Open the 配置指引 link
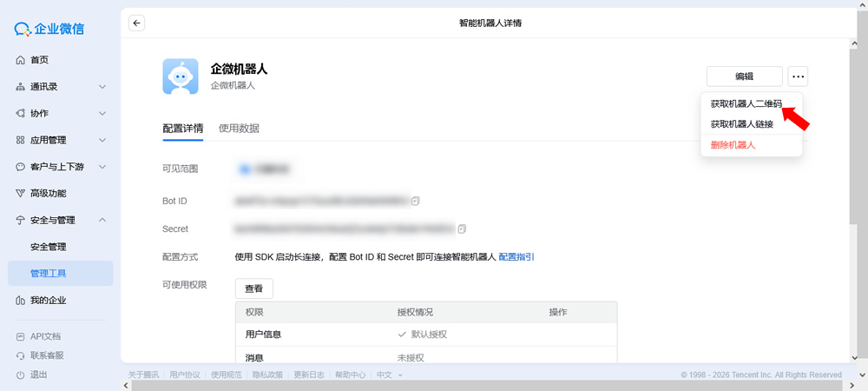The width and height of the screenshot is (868, 391). click(516, 256)
